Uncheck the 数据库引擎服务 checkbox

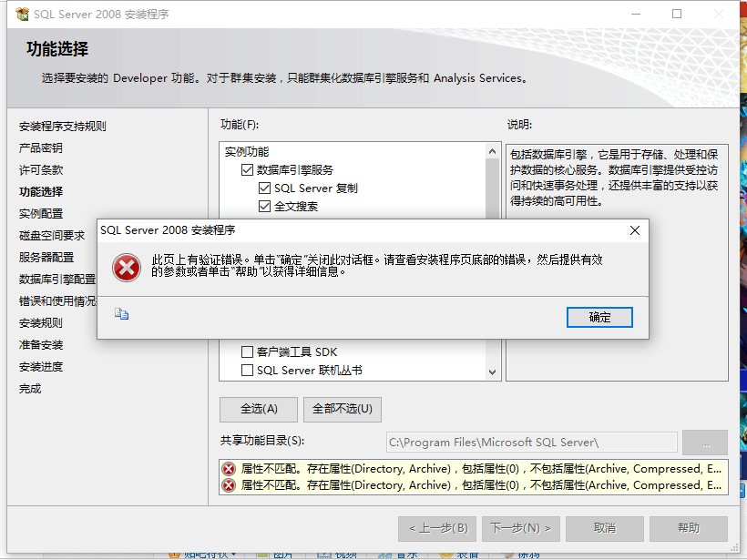[x=247, y=170]
